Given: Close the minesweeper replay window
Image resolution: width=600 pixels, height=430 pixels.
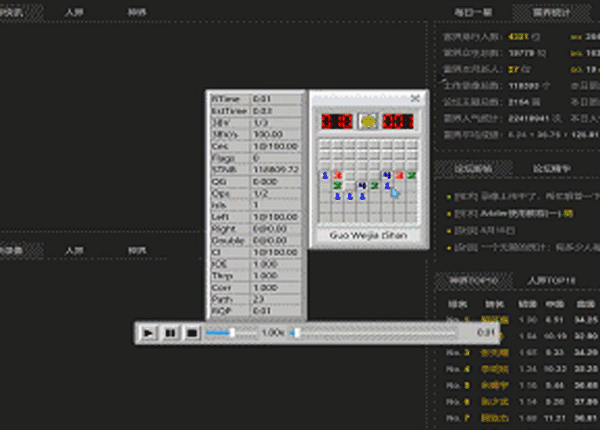Looking at the screenshot, I should coord(415,98).
